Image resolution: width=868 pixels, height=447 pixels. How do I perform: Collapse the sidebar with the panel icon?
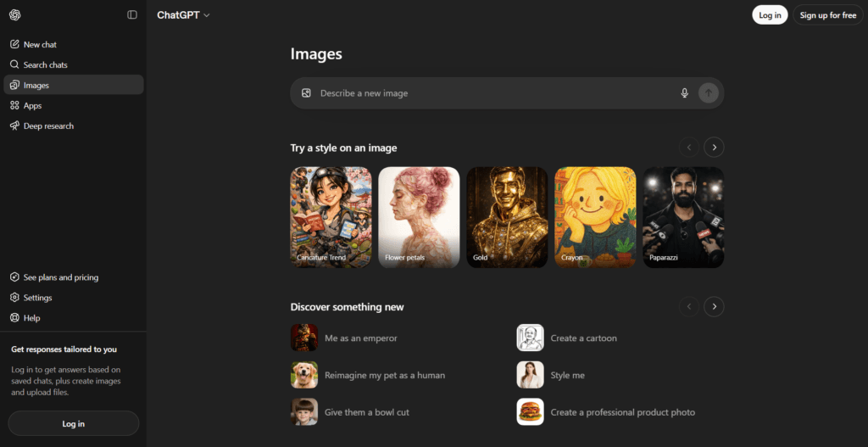coord(131,15)
